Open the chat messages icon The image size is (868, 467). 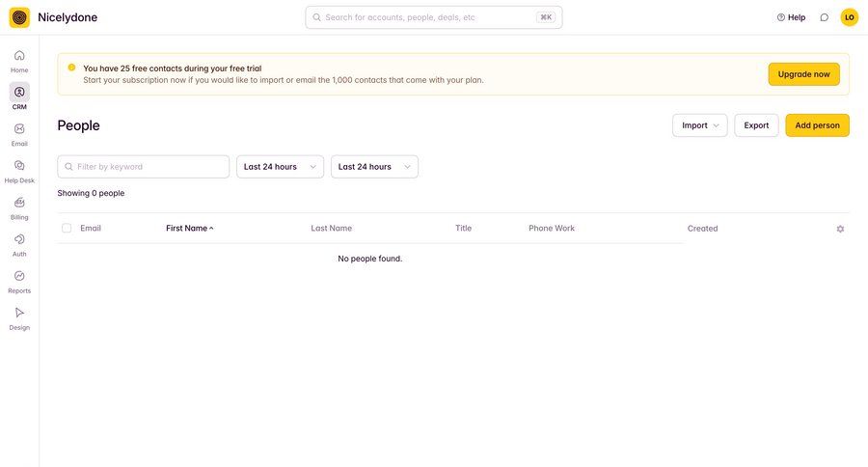[x=825, y=17]
